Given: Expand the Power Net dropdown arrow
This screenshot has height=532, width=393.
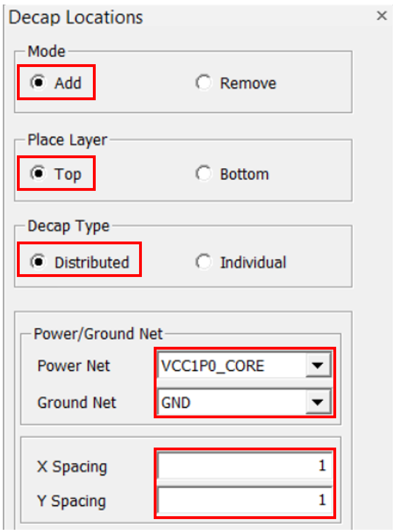Looking at the screenshot, I should [x=318, y=366].
